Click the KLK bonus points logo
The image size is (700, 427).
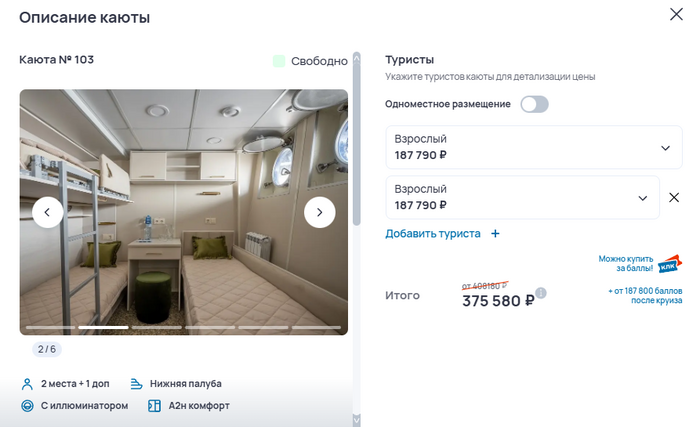coord(669,264)
